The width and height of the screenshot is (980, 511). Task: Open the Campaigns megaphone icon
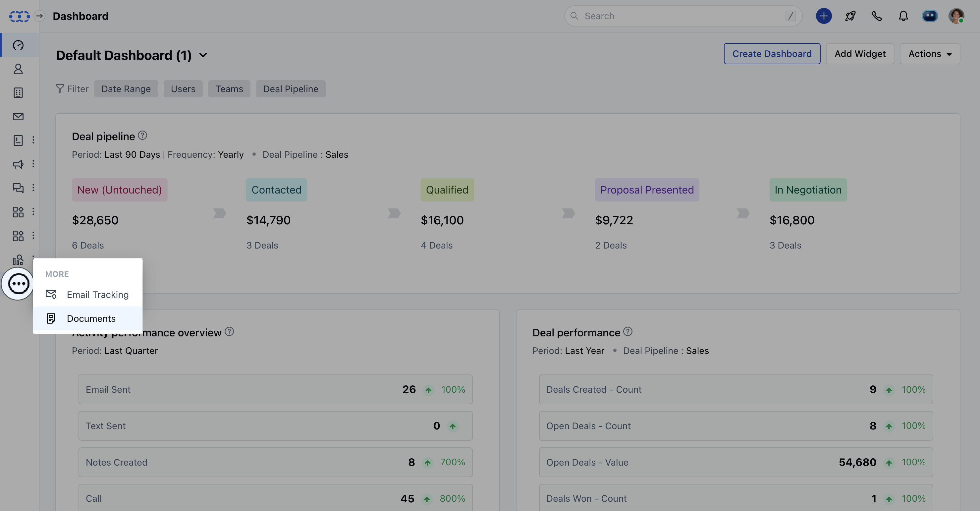point(18,164)
